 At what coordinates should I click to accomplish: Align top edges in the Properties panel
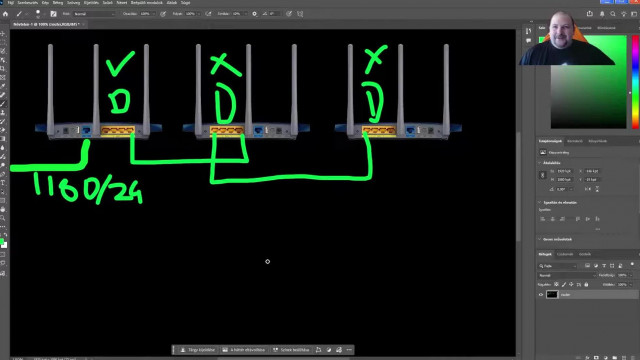[x=578, y=219]
